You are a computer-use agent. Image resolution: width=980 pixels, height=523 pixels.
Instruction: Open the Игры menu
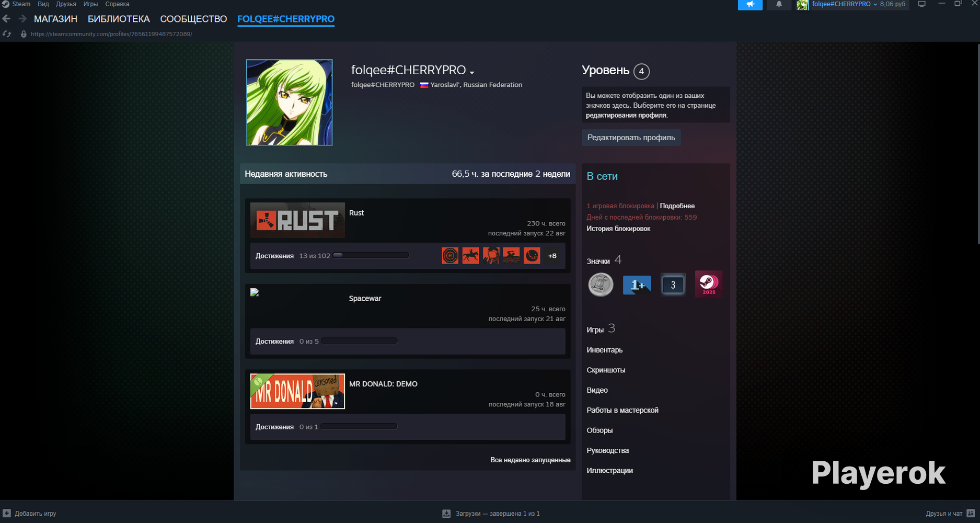90,4
